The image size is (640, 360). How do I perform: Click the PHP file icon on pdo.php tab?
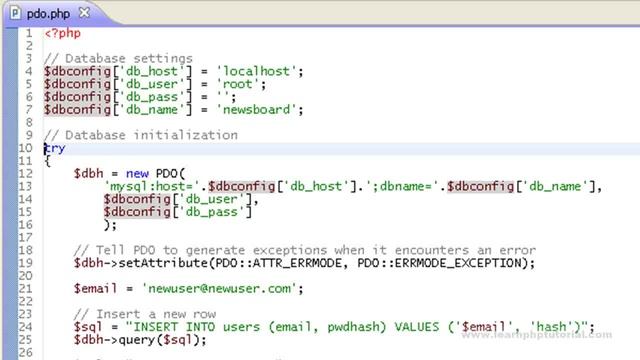(x=15, y=13)
